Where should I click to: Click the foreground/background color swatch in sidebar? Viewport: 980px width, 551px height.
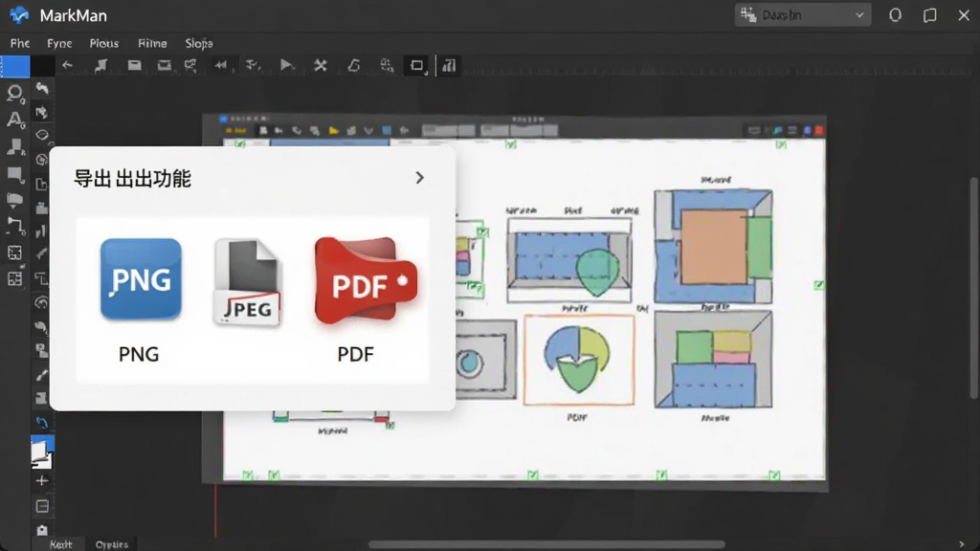(41, 453)
